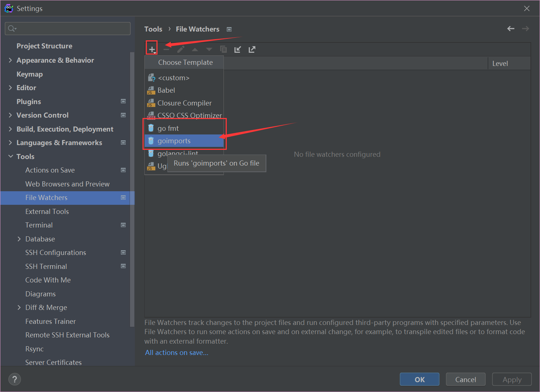Select Code With Me item
The width and height of the screenshot is (540, 392).
(48, 280)
